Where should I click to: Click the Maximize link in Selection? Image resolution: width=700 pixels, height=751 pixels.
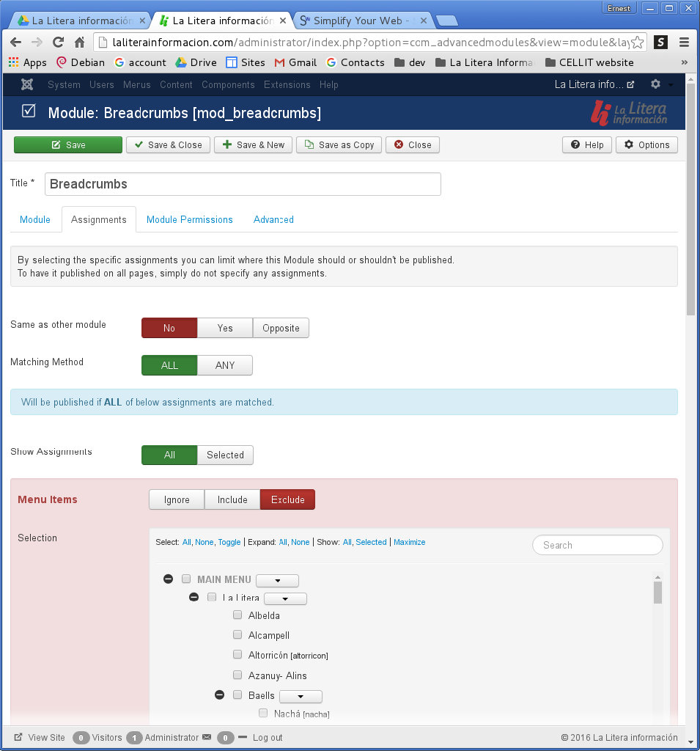coord(409,542)
